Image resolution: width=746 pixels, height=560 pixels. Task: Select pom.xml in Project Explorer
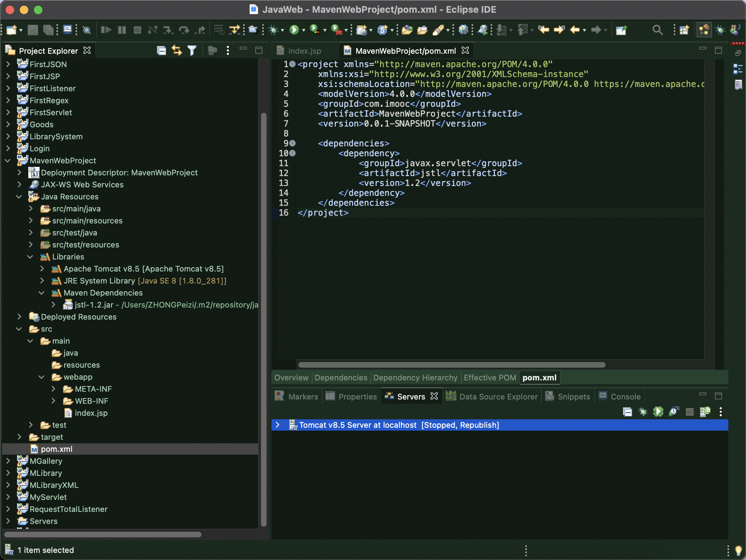(x=57, y=449)
